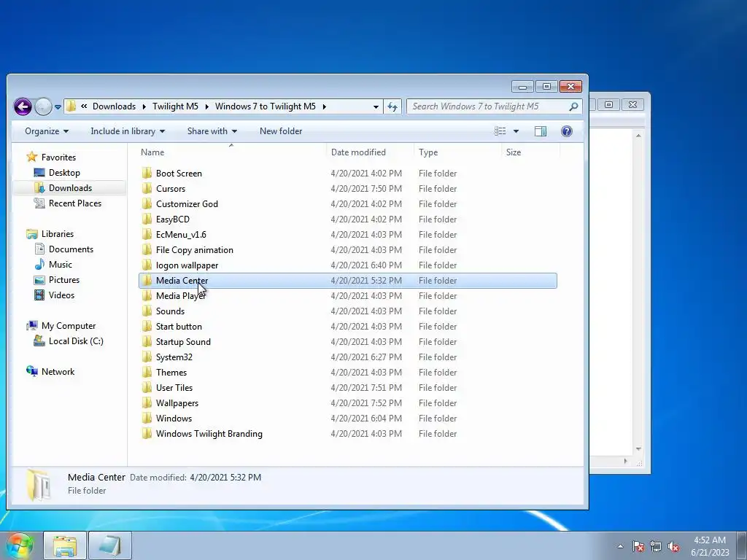Select Local Disk (C:) in sidebar

click(76, 341)
